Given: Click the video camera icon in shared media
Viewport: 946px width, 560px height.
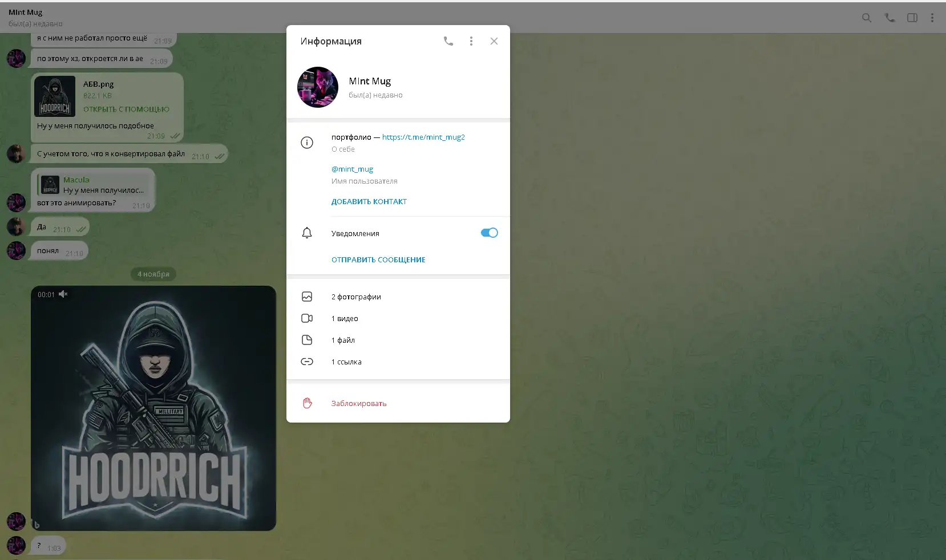Looking at the screenshot, I should [307, 318].
